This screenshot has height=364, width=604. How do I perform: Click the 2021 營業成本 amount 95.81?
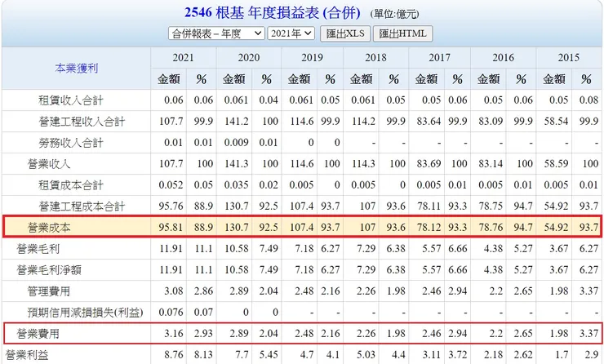[171, 227]
